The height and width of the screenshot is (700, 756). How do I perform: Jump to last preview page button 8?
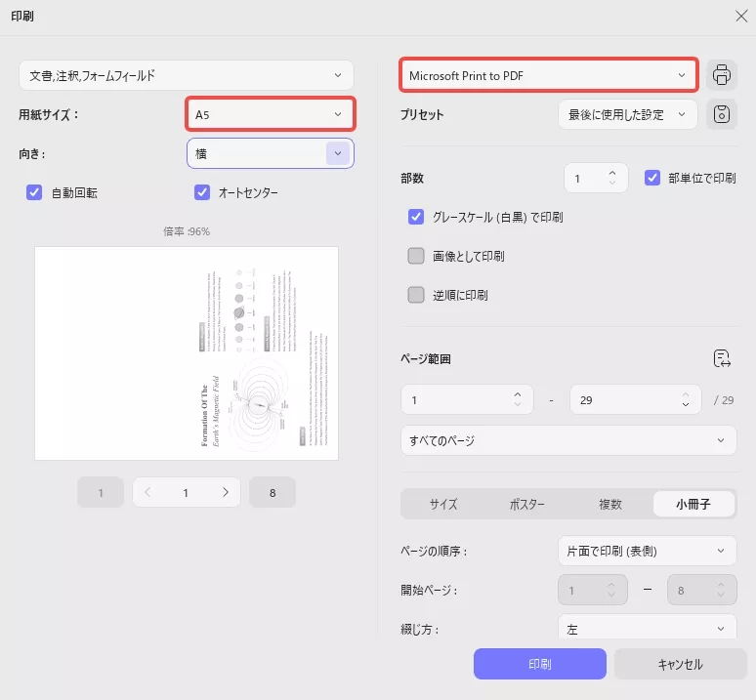pos(273,492)
